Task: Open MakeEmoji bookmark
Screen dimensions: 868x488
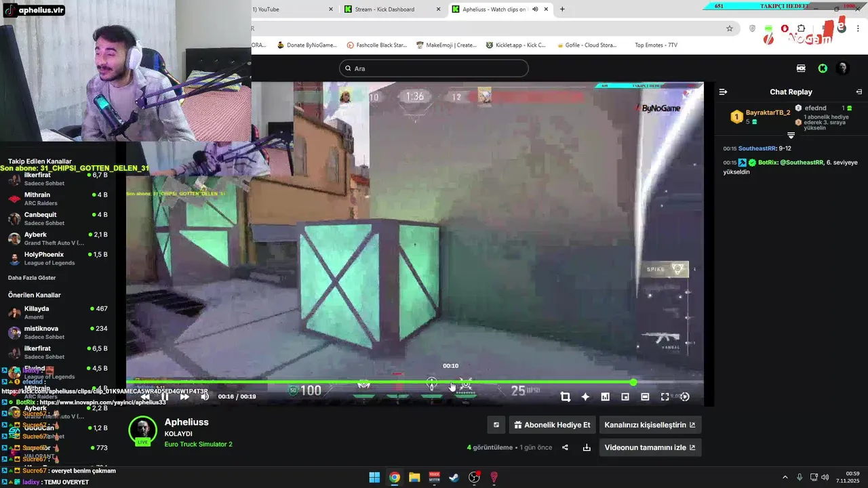Action: pos(446,45)
